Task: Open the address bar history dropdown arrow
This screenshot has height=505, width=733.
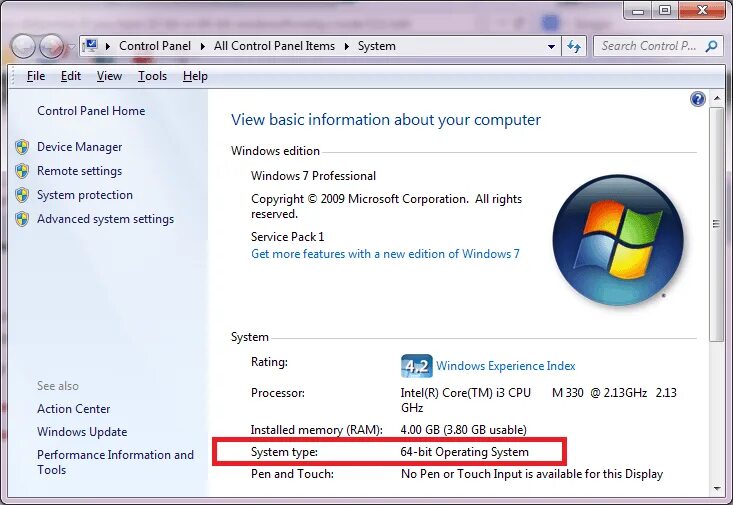Action: [551, 46]
